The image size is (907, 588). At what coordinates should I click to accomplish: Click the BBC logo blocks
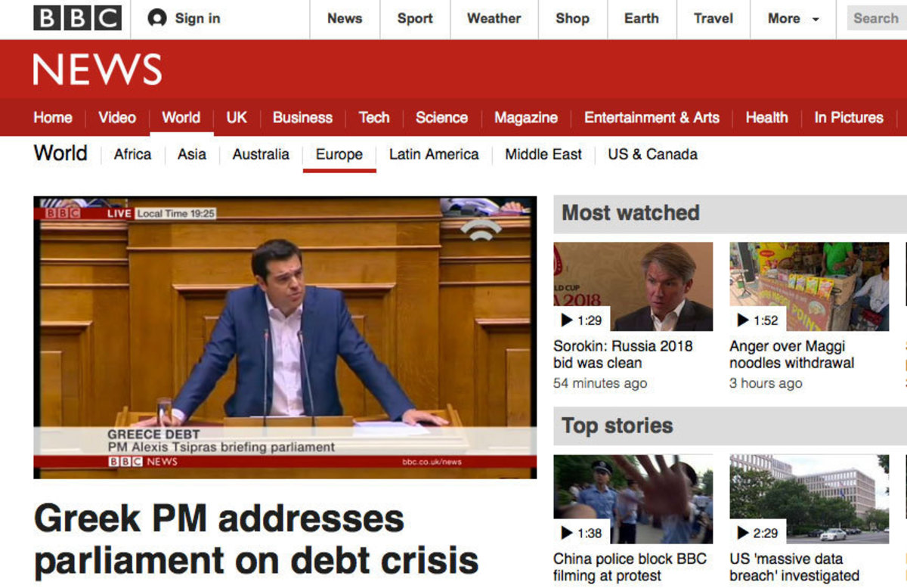click(77, 18)
